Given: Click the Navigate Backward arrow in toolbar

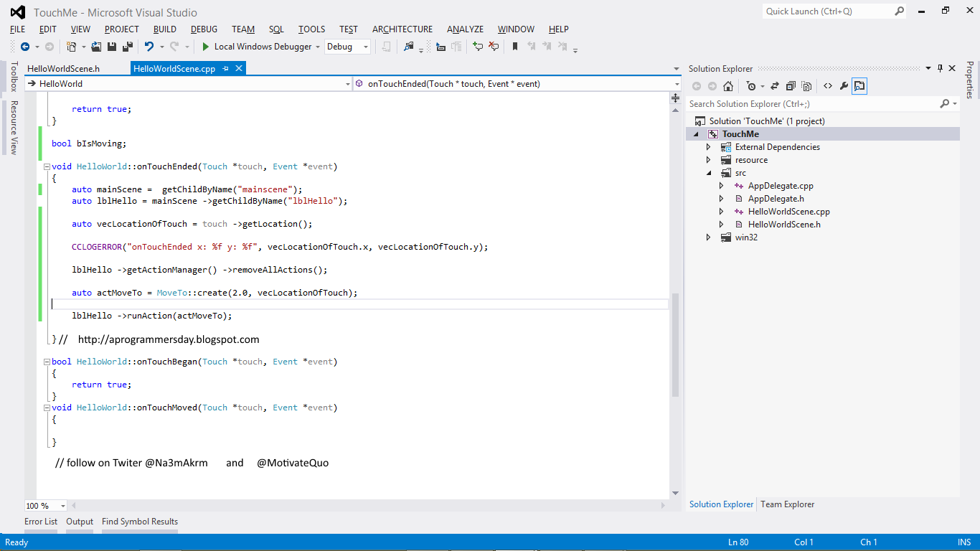Looking at the screenshot, I should point(25,47).
